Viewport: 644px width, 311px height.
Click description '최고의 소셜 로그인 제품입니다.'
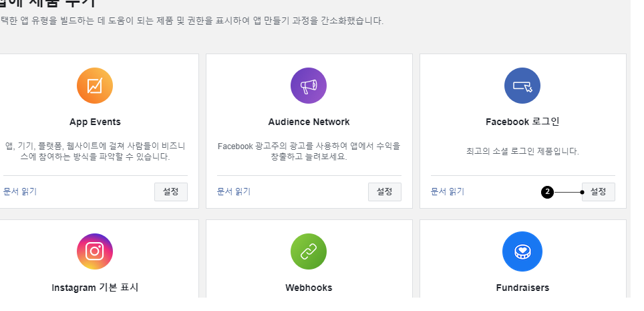click(x=522, y=151)
